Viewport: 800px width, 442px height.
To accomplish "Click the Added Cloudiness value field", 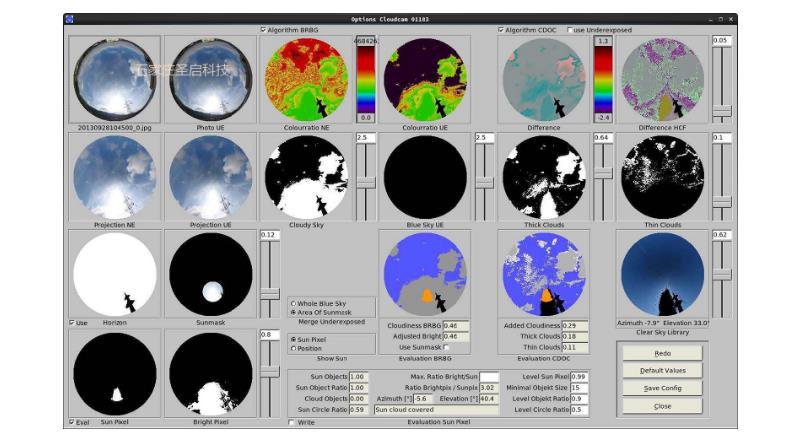I will (x=575, y=326).
